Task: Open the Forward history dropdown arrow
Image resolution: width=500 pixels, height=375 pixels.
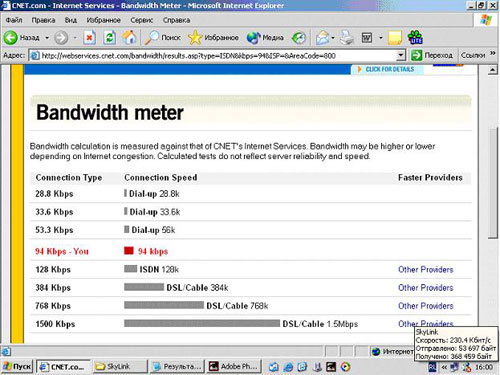Action: [75, 38]
